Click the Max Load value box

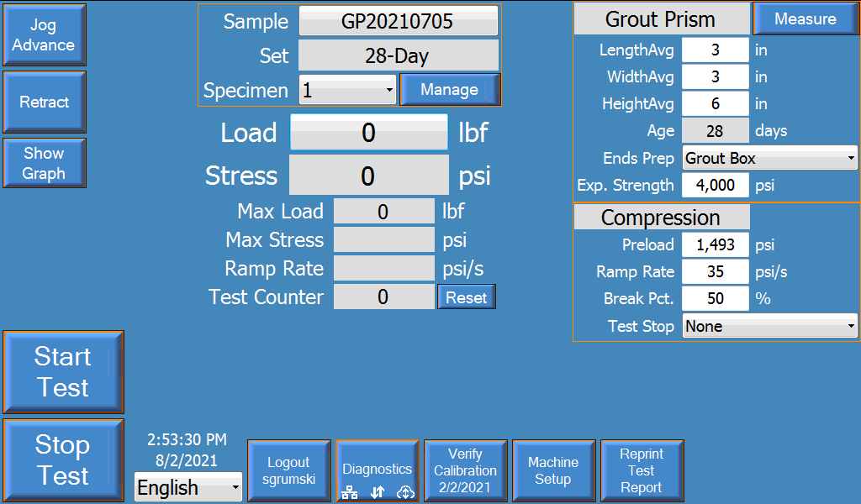pos(383,212)
